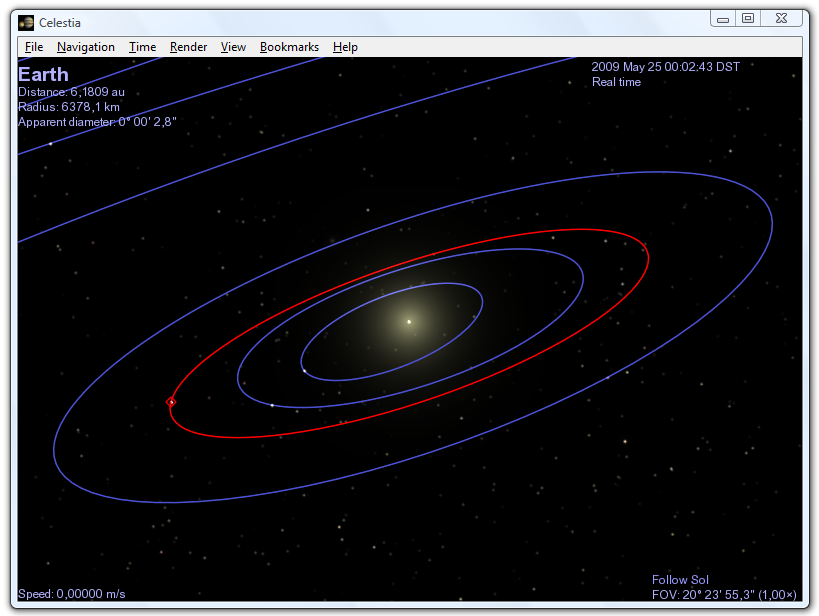Open the Navigation menu

86,47
